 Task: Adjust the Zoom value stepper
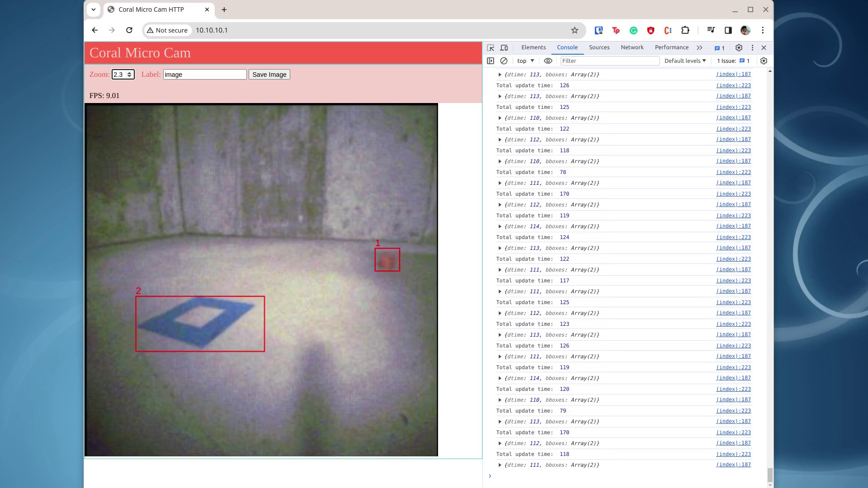tap(130, 74)
